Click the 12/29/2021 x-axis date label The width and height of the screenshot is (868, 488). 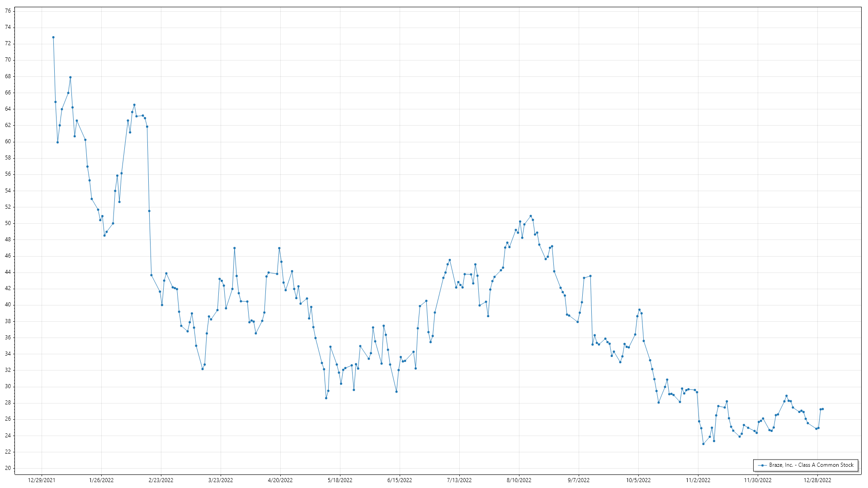pos(42,480)
